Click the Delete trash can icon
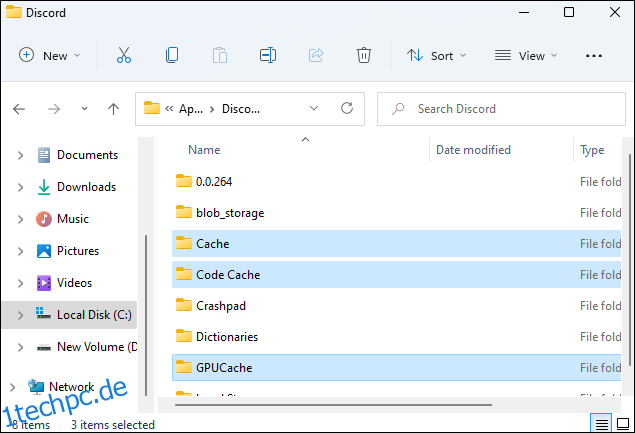 [364, 55]
